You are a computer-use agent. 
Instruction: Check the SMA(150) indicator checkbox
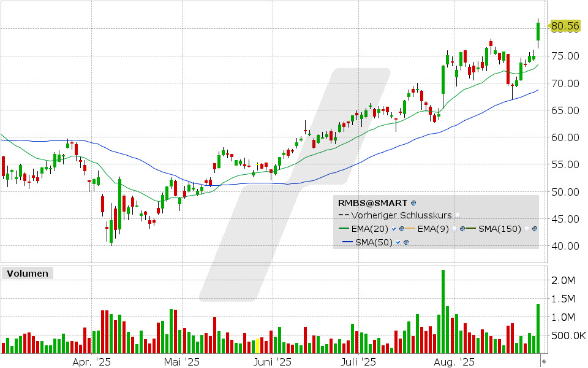527,229
